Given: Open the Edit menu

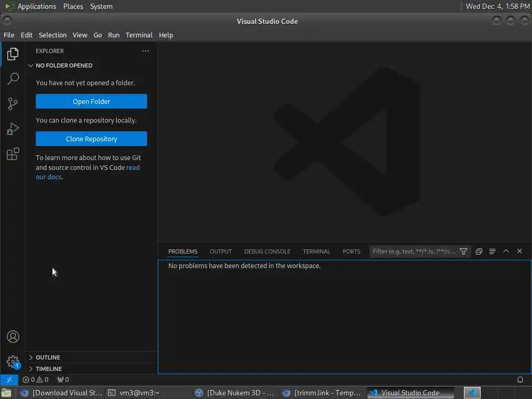Looking at the screenshot, I should pyautogui.click(x=26, y=35).
